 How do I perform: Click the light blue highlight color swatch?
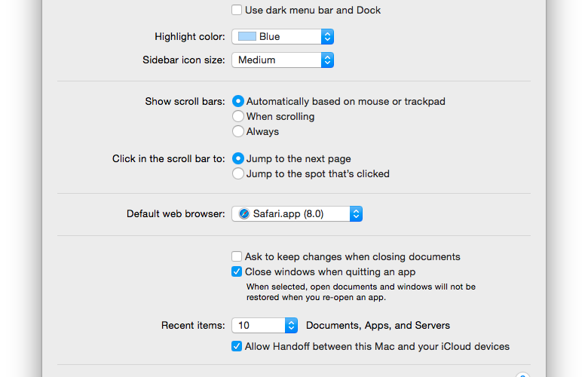coord(247,36)
